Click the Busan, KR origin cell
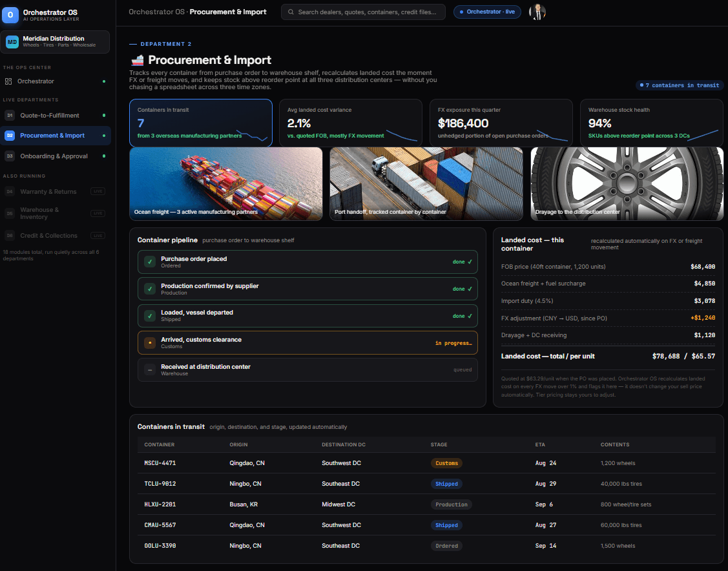 tap(244, 504)
